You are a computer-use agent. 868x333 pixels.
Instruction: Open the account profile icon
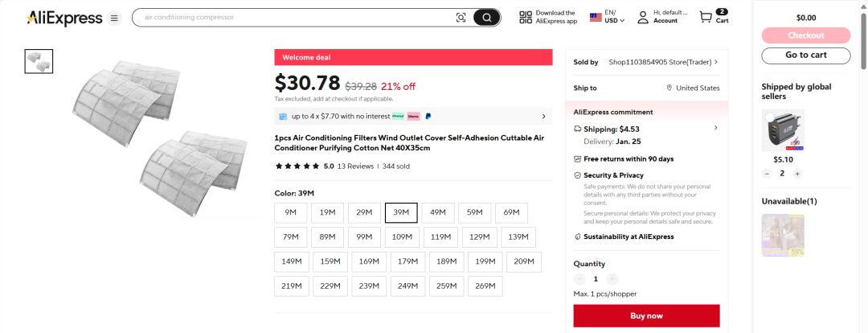coord(643,17)
